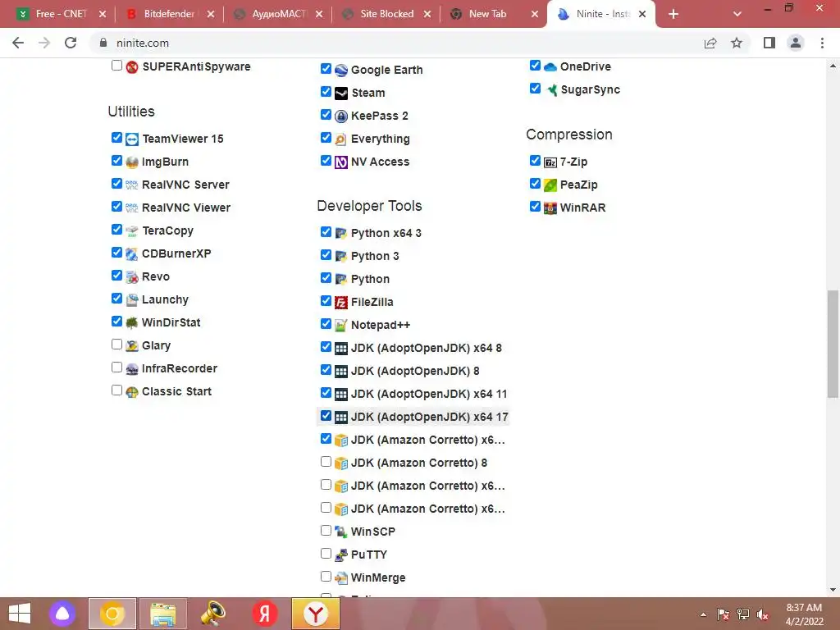This screenshot has width=840, height=630.
Task: Check the JDK (Amazon Corretto) 8 checkbox
Action: [x=326, y=462]
